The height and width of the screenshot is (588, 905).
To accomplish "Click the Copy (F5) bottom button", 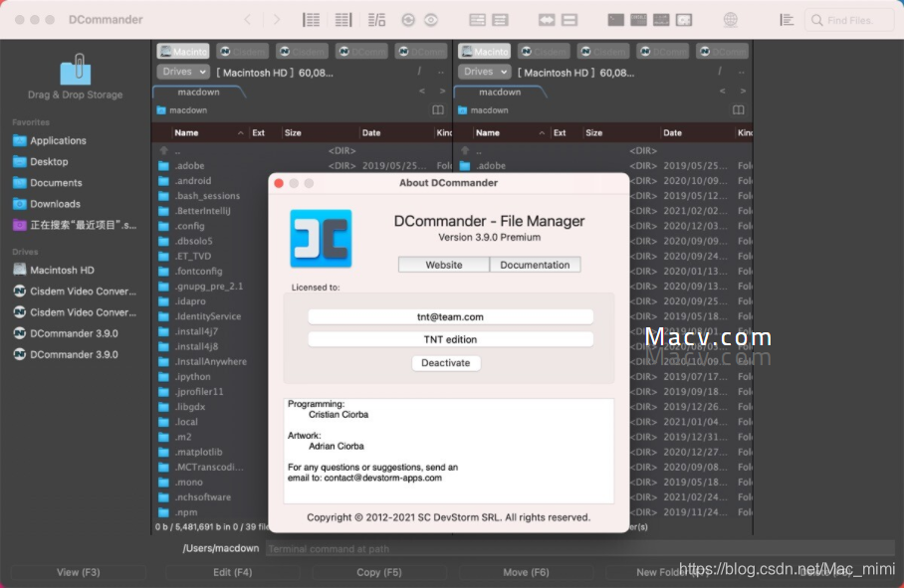I will point(378,572).
